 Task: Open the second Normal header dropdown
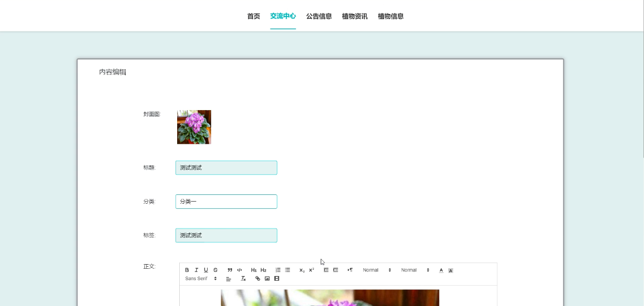[415, 270]
